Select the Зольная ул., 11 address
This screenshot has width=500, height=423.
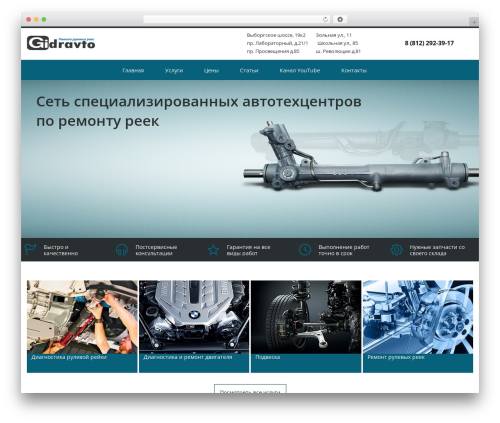click(333, 35)
